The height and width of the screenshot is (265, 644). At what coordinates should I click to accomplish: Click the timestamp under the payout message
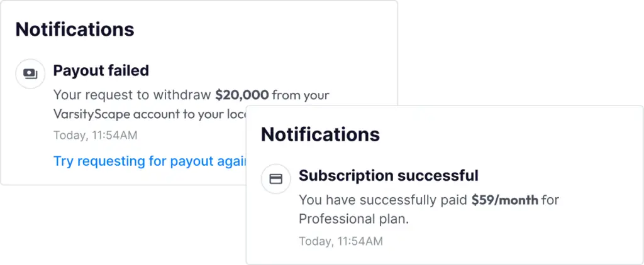[96, 136]
